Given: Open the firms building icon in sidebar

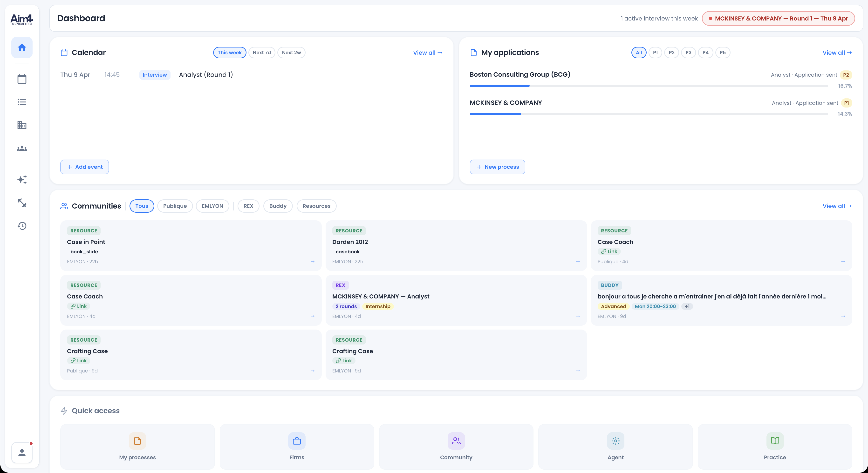Looking at the screenshot, I should click(22, 125).
